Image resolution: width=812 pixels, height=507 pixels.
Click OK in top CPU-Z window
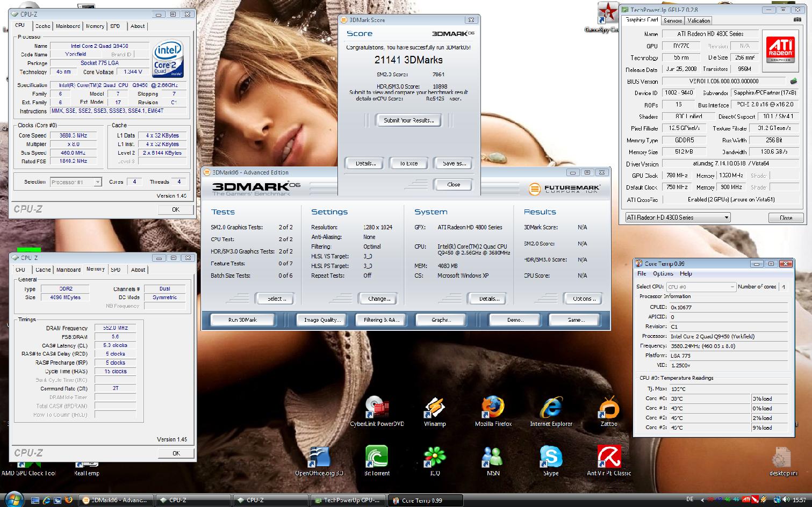(x=176, y=209)
